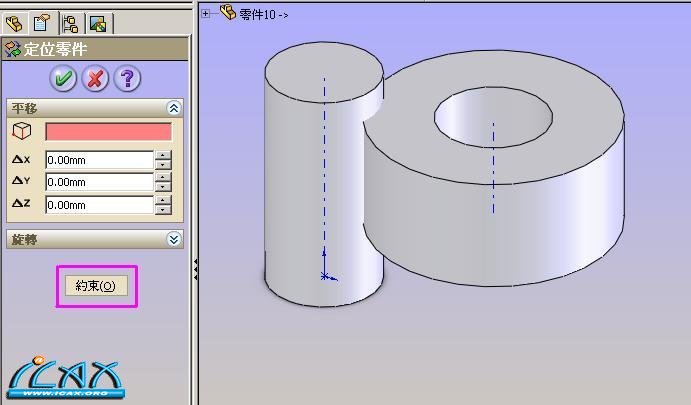Open help with the question mark button

(127, 79)
